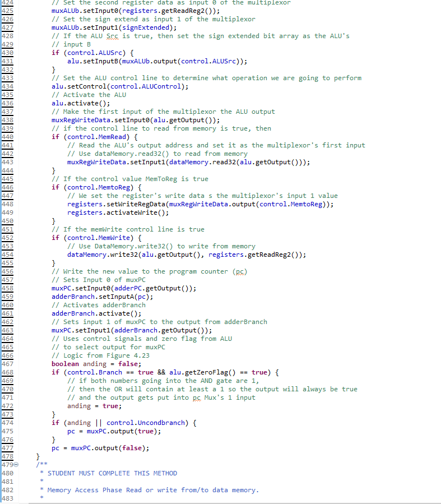Click the assignment 'anding = true;'
The width and height of the screenshot is (441, 504).
click(x=95, y=406)
